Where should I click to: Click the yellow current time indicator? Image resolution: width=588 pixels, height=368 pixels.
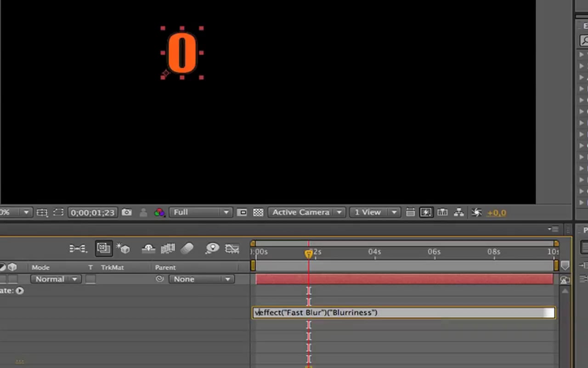[x=309, y=253]
